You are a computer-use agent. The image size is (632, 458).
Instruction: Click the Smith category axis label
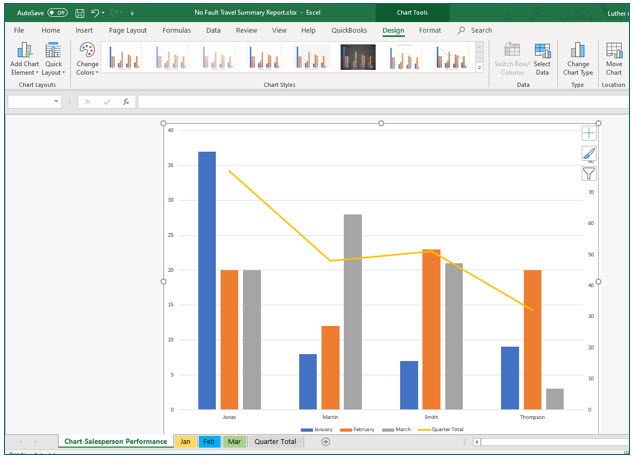tap(431, 417)
